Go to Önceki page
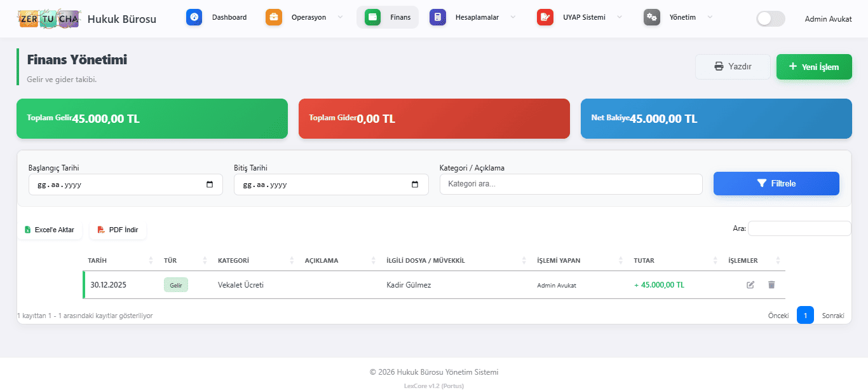 pyautogui.click(x=778, y=316)
